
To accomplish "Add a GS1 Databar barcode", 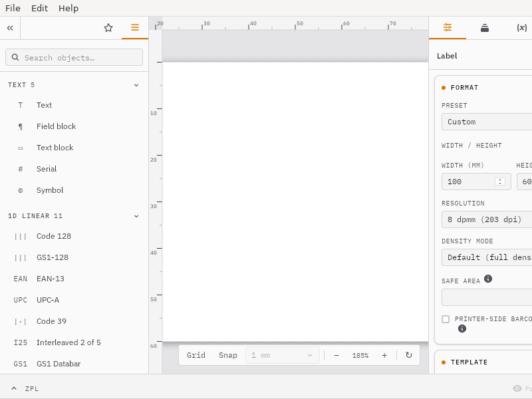I will pyautogui.click(x=74, y=364).
